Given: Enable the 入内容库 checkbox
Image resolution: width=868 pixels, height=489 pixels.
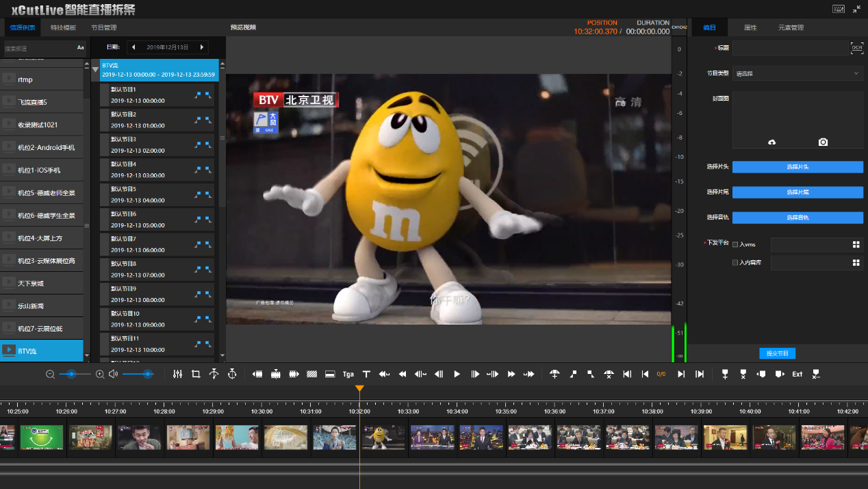Looking at the screenshot, I should click(x=735, y=262).
